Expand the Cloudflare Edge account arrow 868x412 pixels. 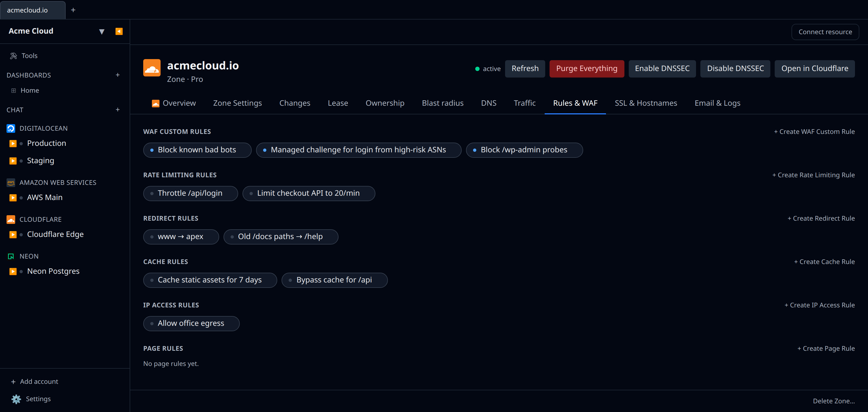(x=13, y=234)
